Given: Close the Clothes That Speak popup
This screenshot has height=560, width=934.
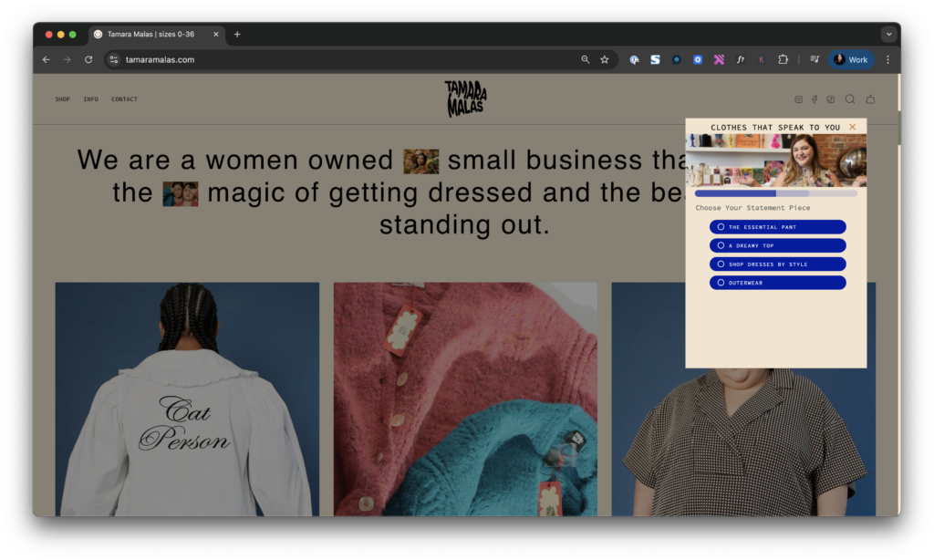Looking at the screenshot, I should 853,127.
